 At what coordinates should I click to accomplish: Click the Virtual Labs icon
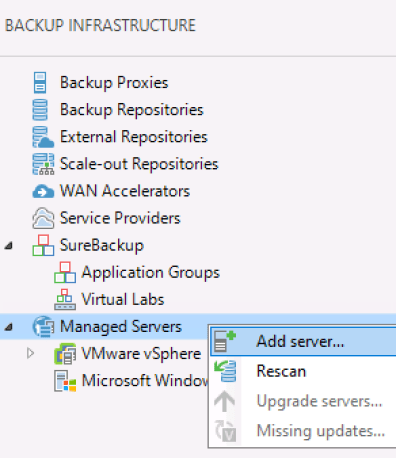point(65,299)
